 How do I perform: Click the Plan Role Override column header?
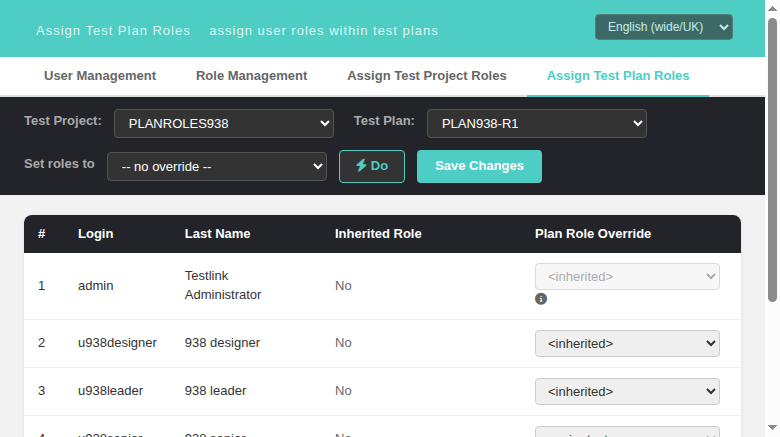(x=593, y=234)
